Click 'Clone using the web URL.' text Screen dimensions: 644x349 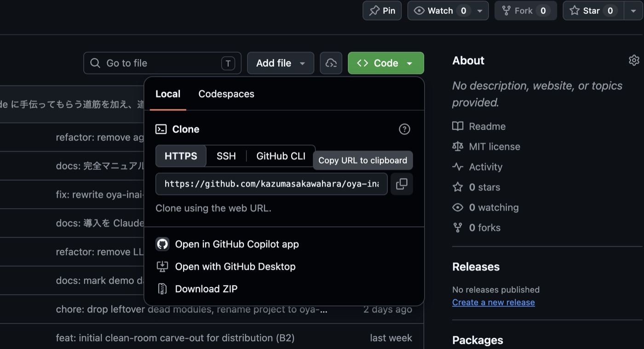point(213,208)
